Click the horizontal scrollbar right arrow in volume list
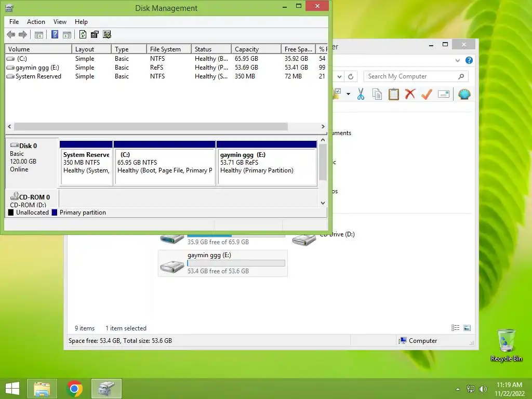 [x=323, y=127]
